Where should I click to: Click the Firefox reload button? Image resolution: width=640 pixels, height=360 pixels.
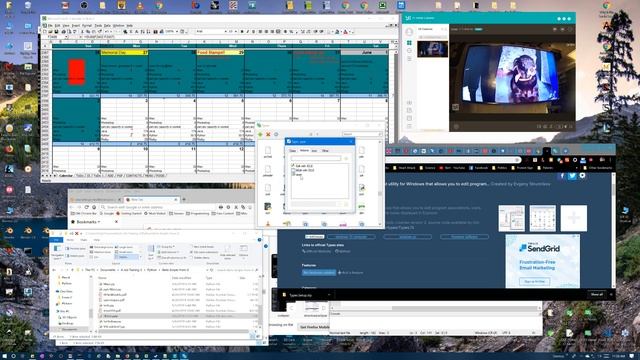click(87, 207)
